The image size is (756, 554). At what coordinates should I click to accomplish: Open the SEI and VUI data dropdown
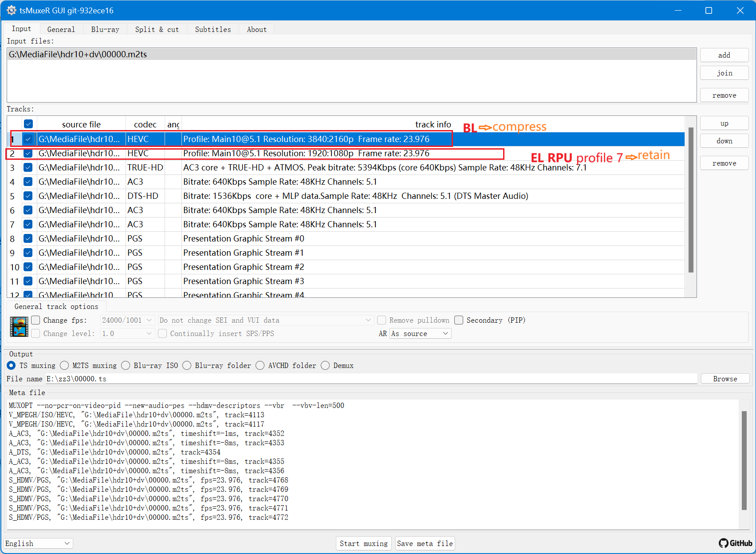pos(265,320)
